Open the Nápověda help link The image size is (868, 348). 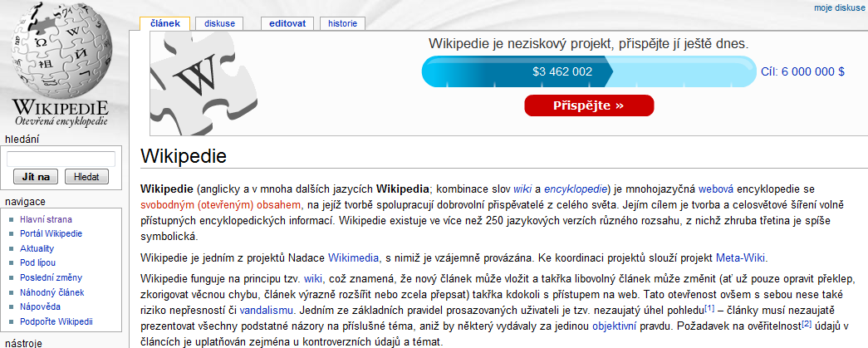coord(41,306)
